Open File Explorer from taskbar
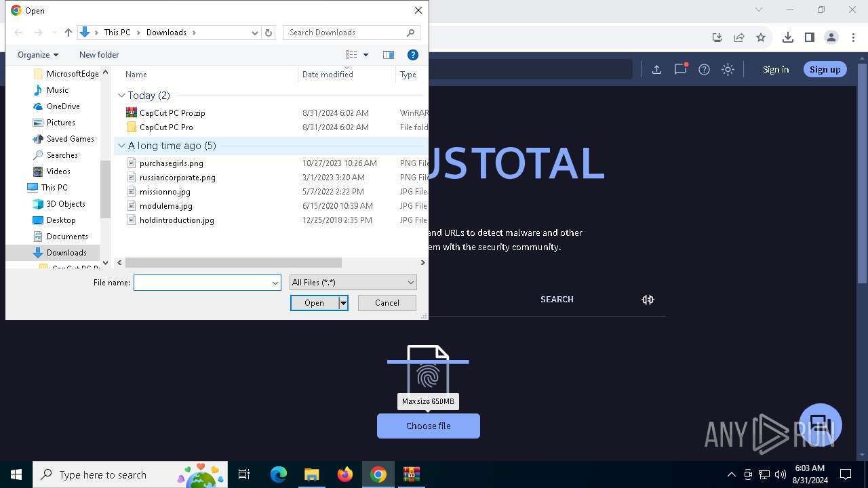Screen dimensions: 868x488 pyautogui.click(x=311, y=474)
